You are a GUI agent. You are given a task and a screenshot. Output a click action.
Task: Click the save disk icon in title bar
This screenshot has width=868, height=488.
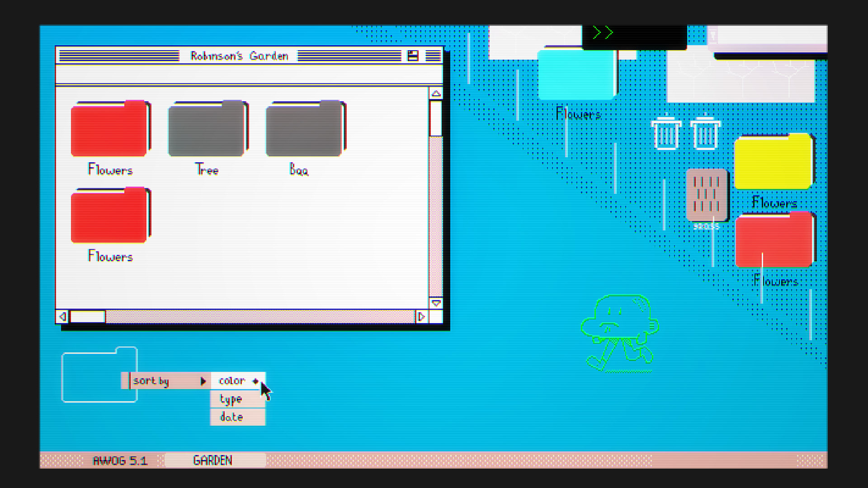[x=413, y=56]
